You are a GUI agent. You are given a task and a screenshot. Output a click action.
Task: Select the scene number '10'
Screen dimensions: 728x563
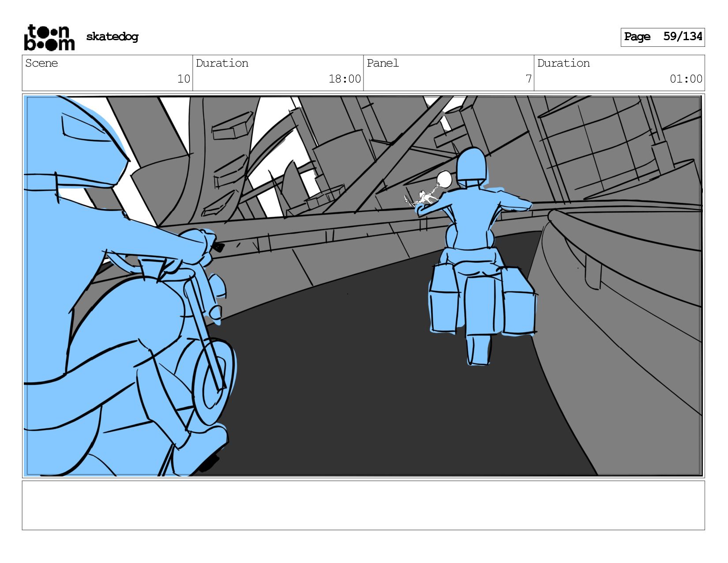coord(184,79)
